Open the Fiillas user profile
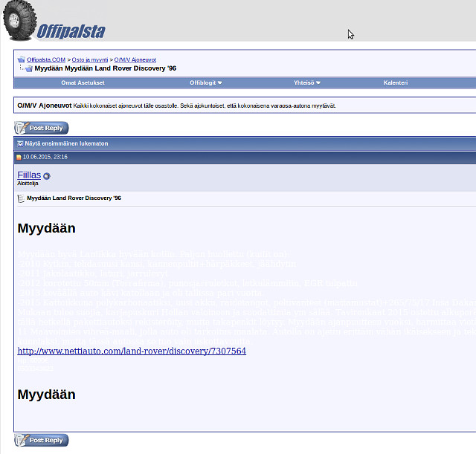 pos(29,175)
